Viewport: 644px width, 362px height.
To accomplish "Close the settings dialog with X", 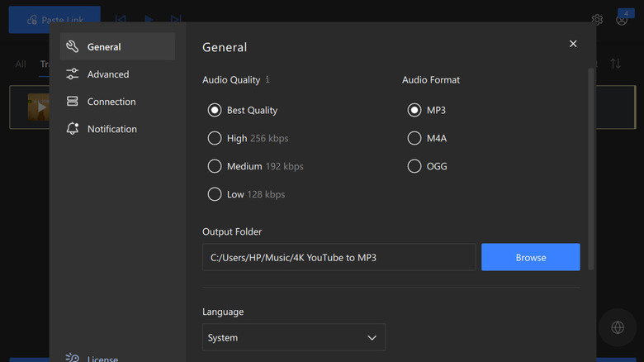I will [573, 44].
